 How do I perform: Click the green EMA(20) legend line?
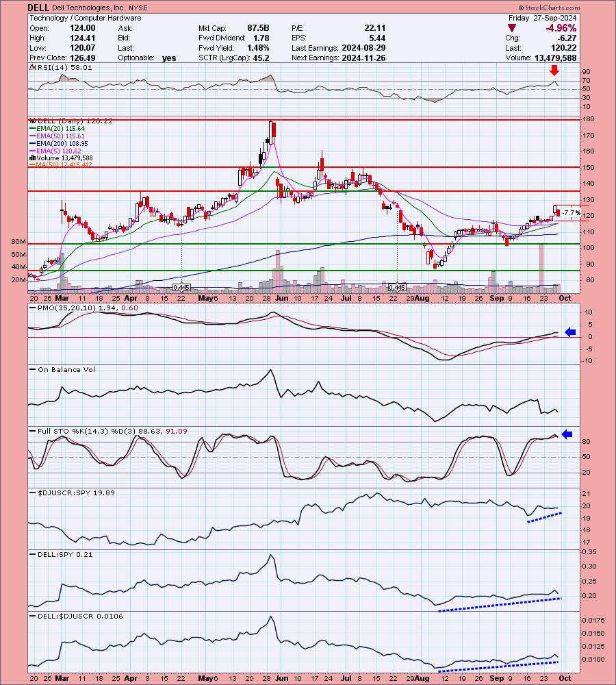pos(33,129)
